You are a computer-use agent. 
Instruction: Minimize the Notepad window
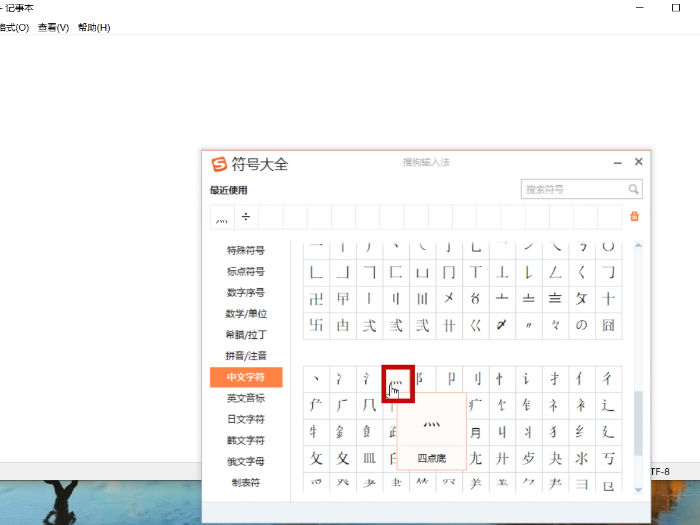click(640, 8)
